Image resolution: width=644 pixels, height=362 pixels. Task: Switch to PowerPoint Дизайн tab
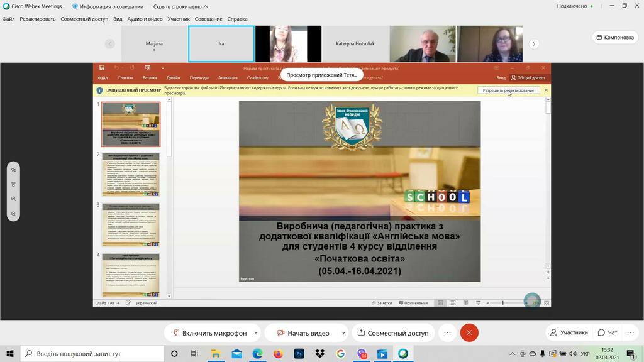pos(174,77)
